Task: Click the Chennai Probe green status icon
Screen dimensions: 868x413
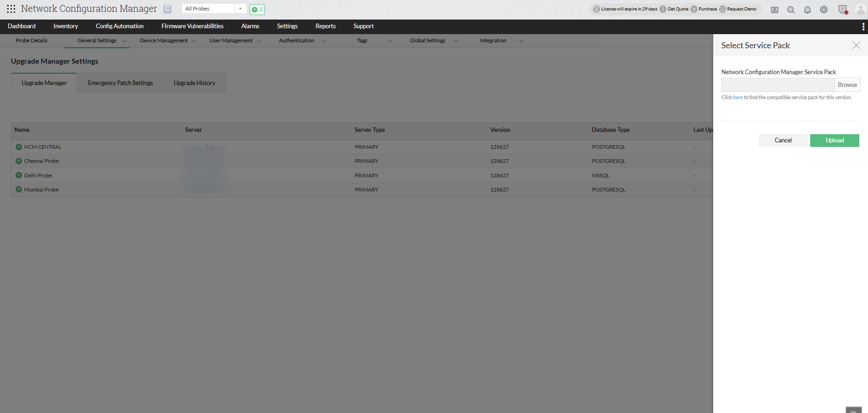Action: point(19,161)
